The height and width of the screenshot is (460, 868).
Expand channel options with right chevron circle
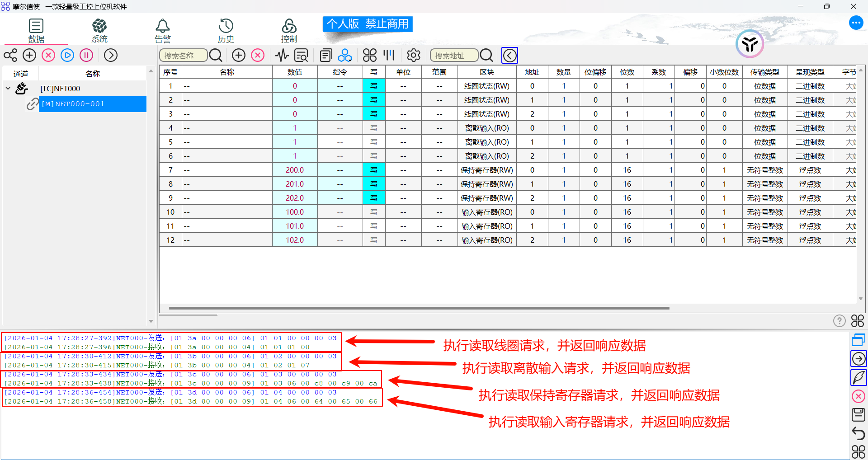click(x=111, y=55)
